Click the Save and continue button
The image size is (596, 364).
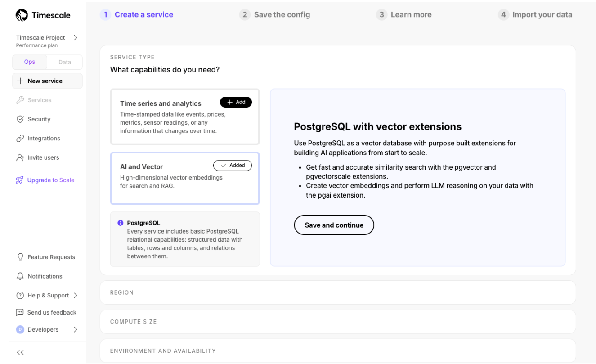[x=334, y=225]
